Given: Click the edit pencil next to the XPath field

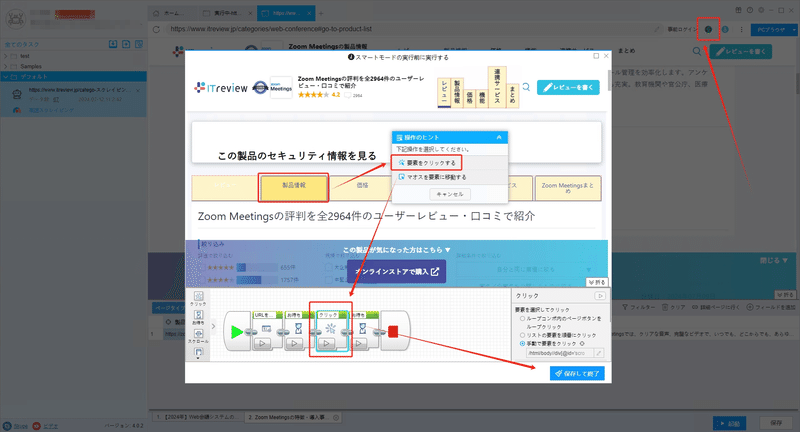Looking at the screenshot, I should tap(599, 353).
